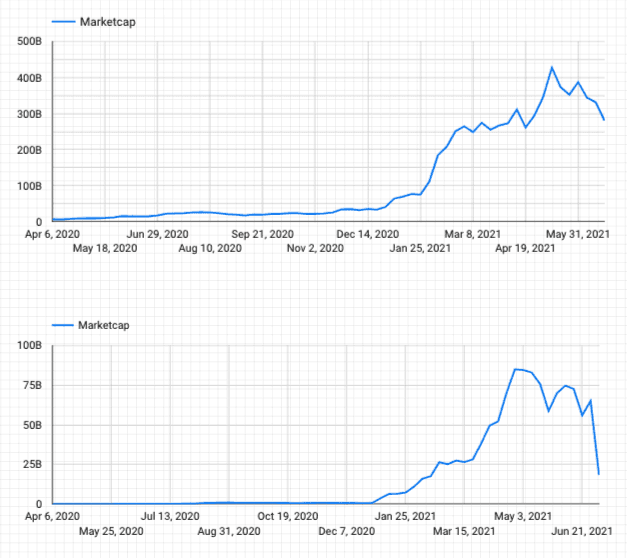
Task: Click the final data point of the bottom chart line
Action: pos(599,474)
